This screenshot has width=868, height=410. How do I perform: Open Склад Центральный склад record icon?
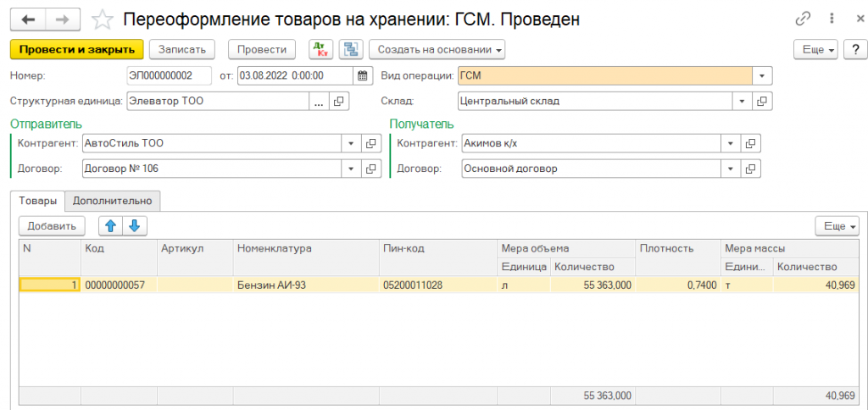tap(763, 101)
